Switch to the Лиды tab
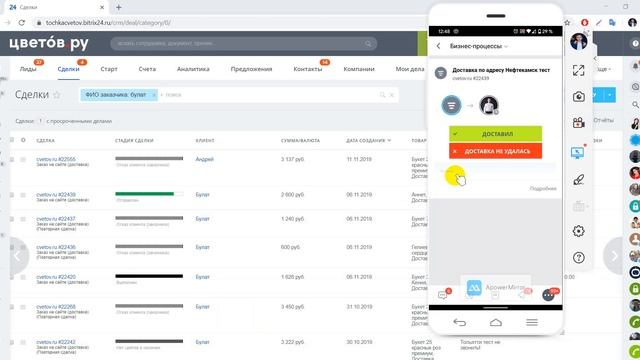The image size is (640, 360). point(28,69)
